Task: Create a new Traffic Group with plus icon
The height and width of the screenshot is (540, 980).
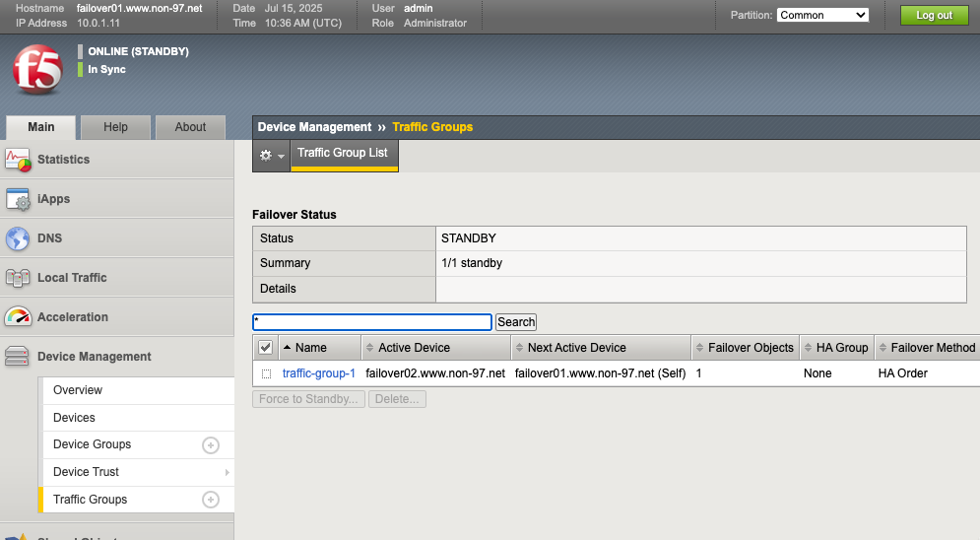Action: [211, 500]
